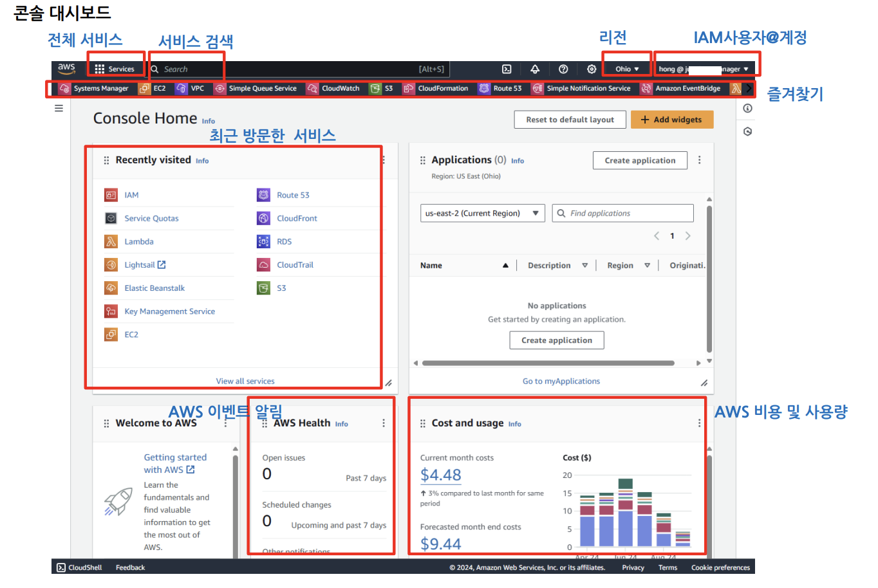Open CloudWatch in favorites bar
Viewport: 878px width, 588px height.
(x=333, y=88)
